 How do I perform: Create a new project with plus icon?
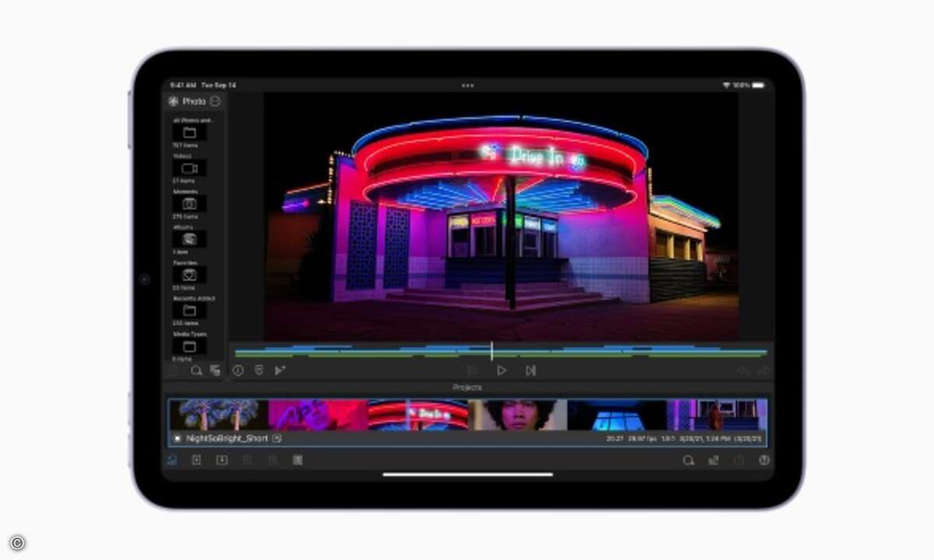click(196, 460)
